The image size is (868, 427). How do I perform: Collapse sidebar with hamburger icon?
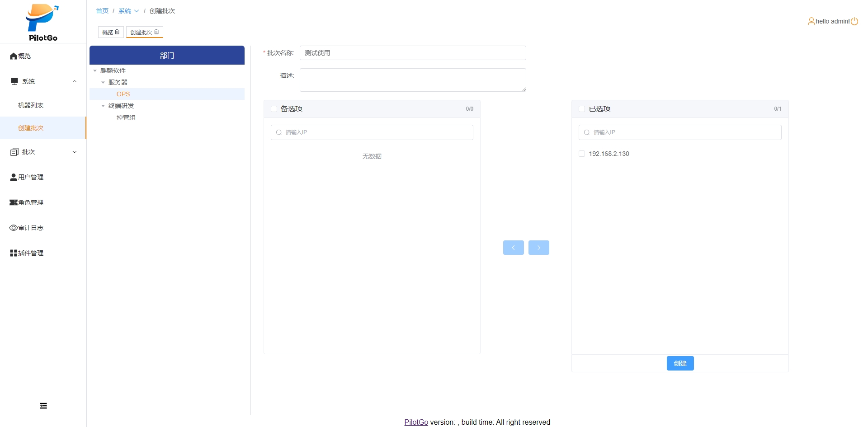(43, 406)
